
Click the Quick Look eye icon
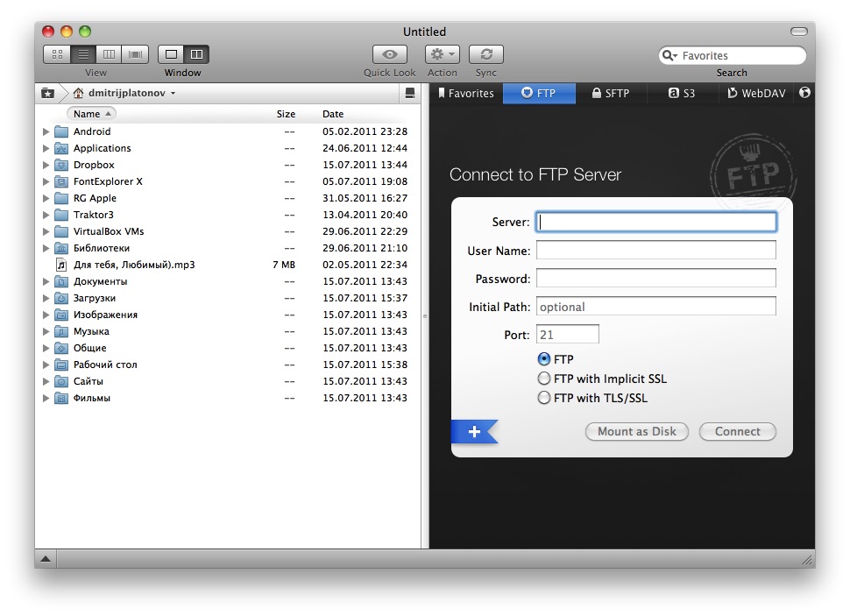(x=390, y=54)
